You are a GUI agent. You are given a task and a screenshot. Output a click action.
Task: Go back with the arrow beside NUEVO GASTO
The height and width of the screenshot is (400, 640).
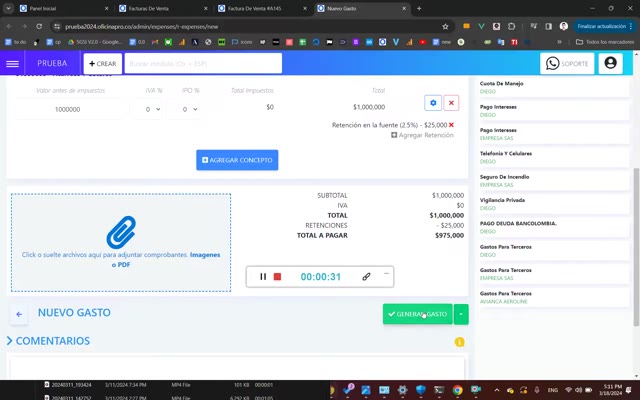(19, 314)
